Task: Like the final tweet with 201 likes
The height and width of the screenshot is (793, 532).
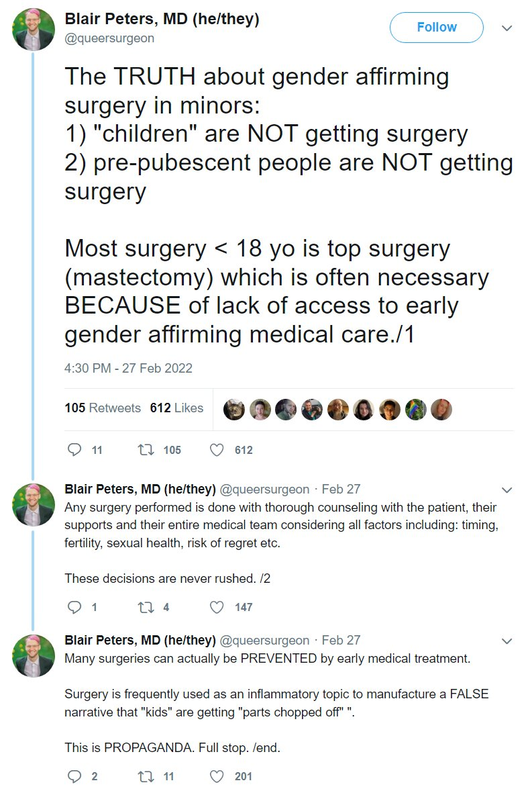Action: (217, 776)
